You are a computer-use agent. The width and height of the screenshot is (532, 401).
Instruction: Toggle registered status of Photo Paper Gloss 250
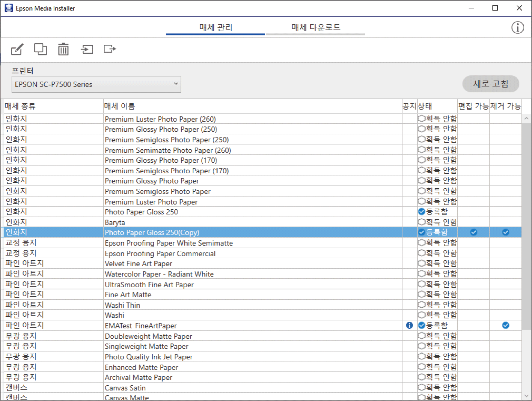click(421, 212)
